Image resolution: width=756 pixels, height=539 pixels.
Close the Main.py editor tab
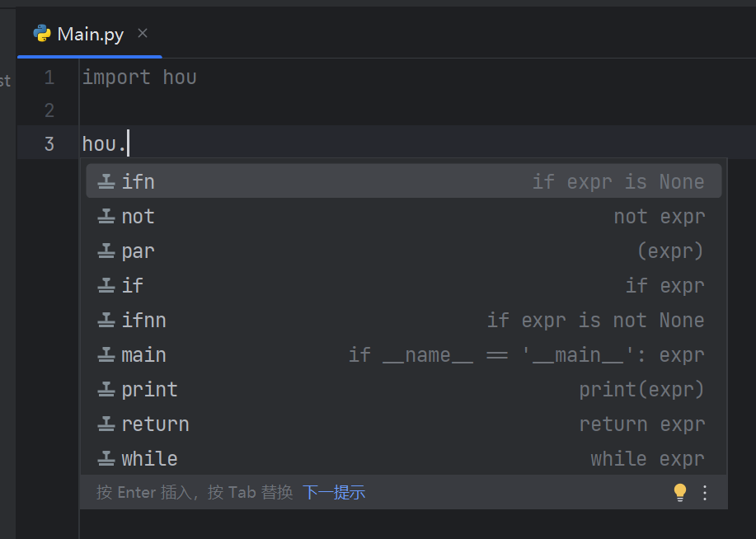(143, 34)
